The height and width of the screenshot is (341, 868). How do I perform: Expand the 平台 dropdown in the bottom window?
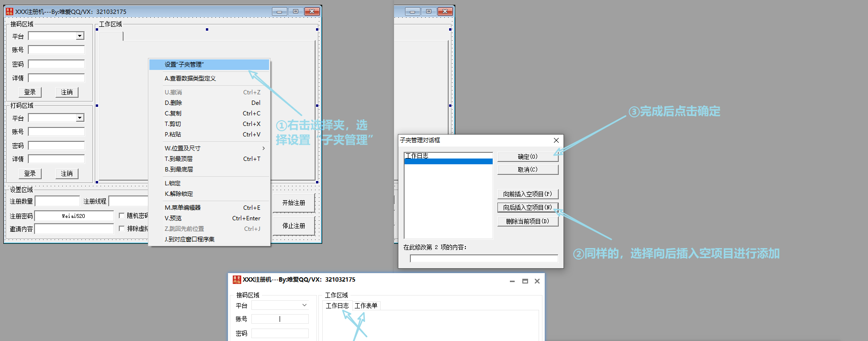click(304, 305)
